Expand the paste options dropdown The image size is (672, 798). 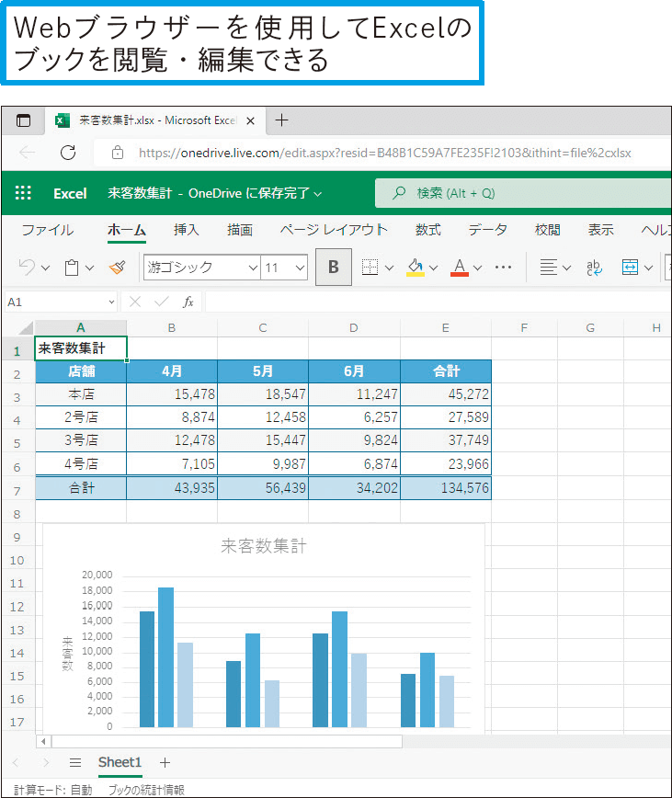coord(89,268)
